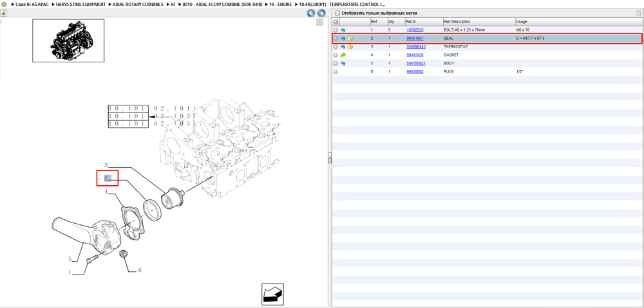Click highlighted callout 2 in diagram

[107, 178]
